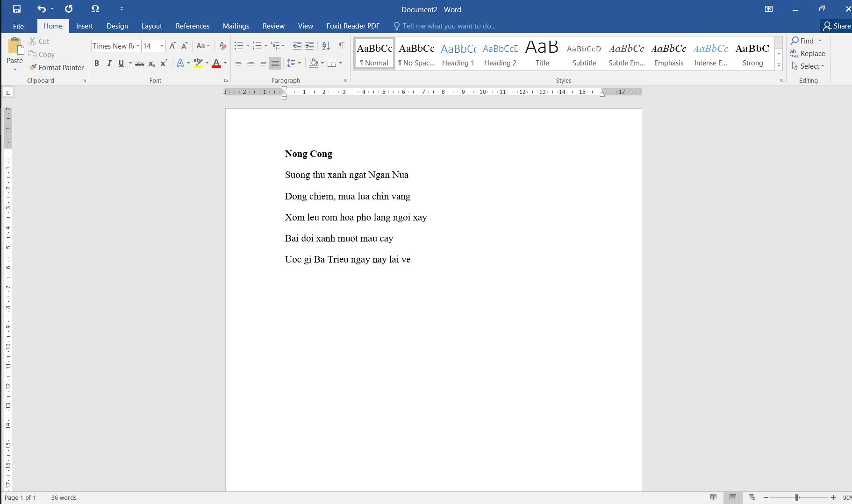Toggle underline formatting

121,64
